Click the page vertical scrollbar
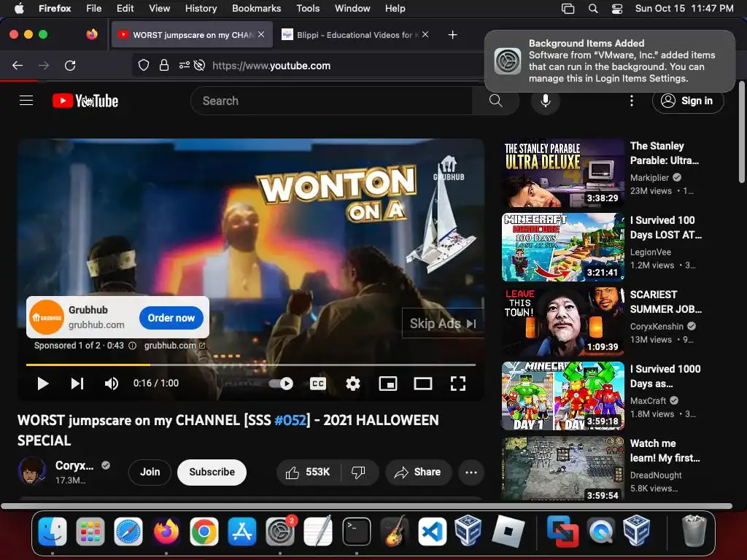The image size is (747, 560). 742,132
